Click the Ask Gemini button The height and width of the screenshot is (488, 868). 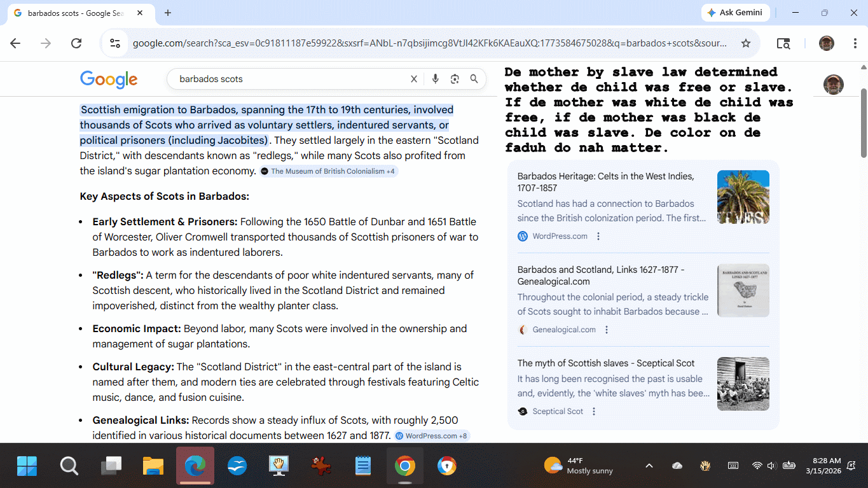coord(736,13)
